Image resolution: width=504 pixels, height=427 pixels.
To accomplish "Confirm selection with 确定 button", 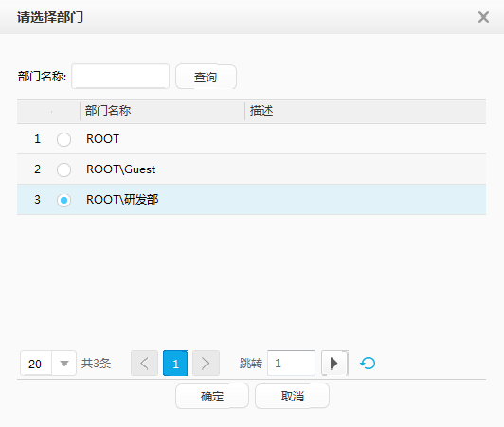I will tap(212, 396).
